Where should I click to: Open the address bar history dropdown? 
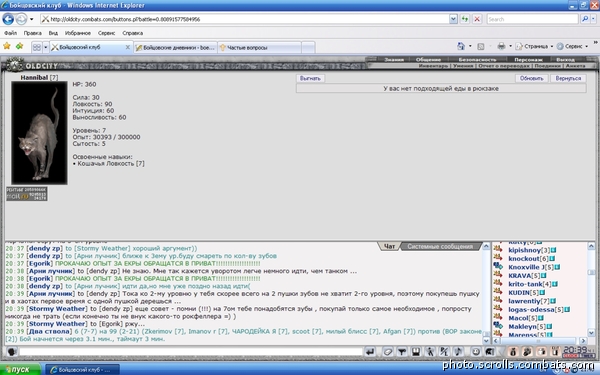pyautogui.click(x=453, y=19)
